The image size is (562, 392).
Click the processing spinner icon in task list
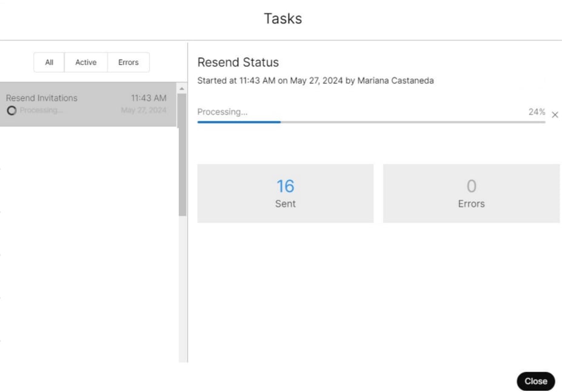12,111
